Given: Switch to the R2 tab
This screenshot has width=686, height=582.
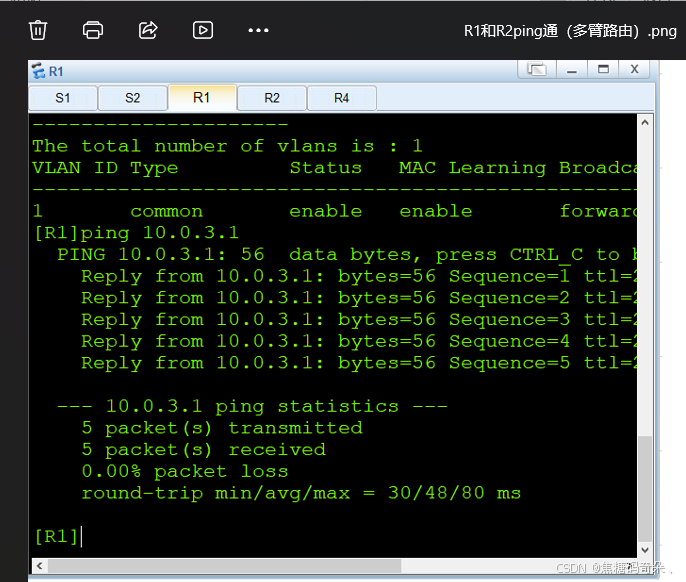Looking at the screenshot, I should pos(272,98).
